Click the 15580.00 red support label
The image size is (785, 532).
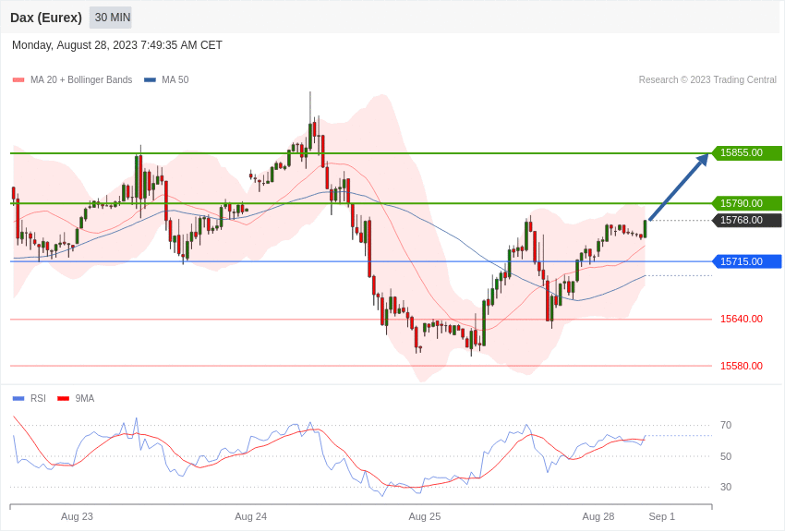pos(742,366)
